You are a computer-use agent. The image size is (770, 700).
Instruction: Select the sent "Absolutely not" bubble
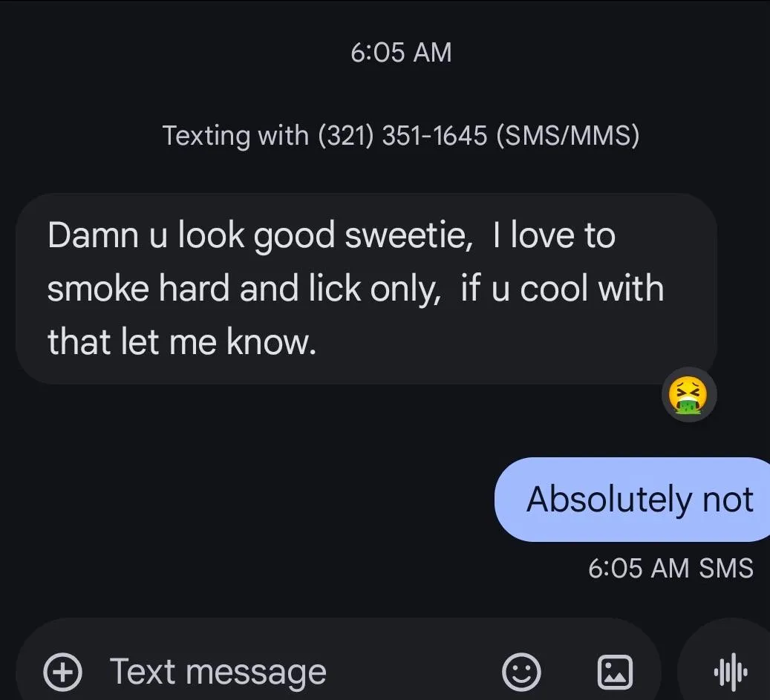pos(639,500)
